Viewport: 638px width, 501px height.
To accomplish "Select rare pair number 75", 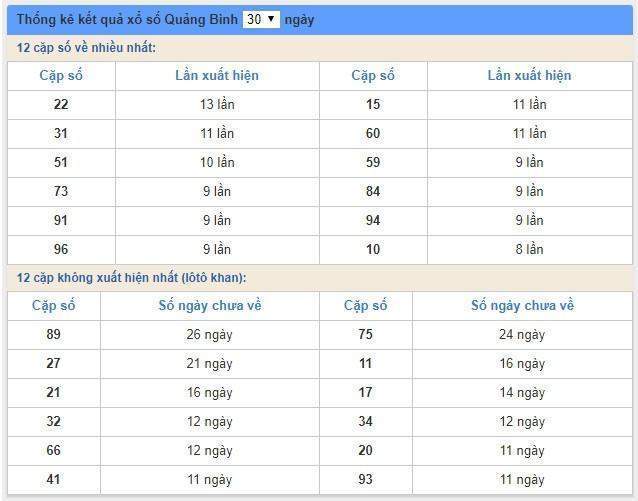I will click(x=365, y=334).
